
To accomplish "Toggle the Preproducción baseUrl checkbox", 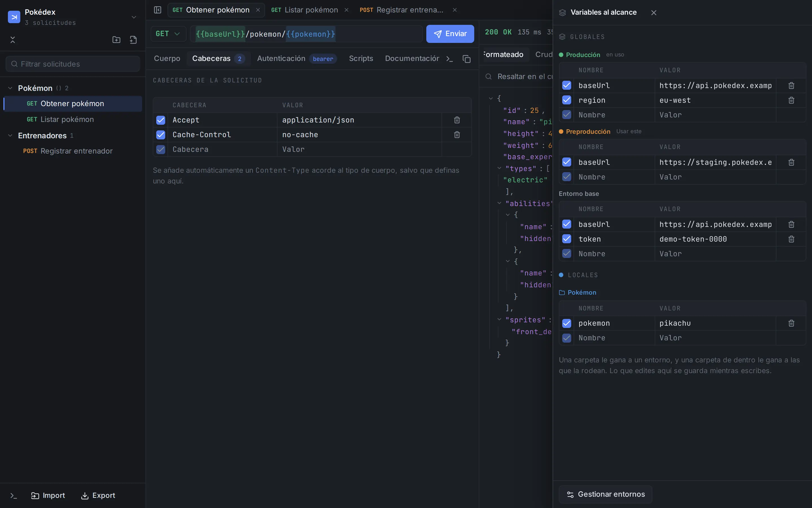I will (567, 162).
